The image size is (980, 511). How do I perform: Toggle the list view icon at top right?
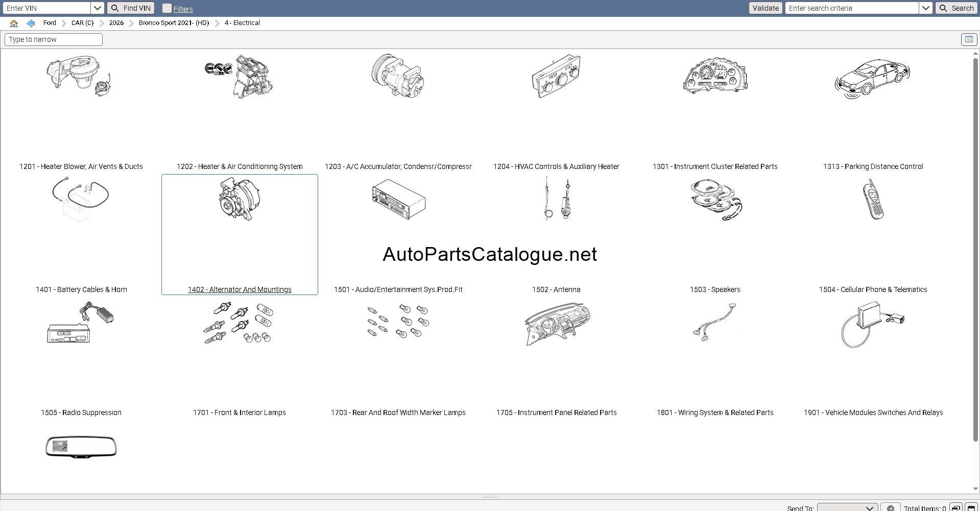coord(969,39)
